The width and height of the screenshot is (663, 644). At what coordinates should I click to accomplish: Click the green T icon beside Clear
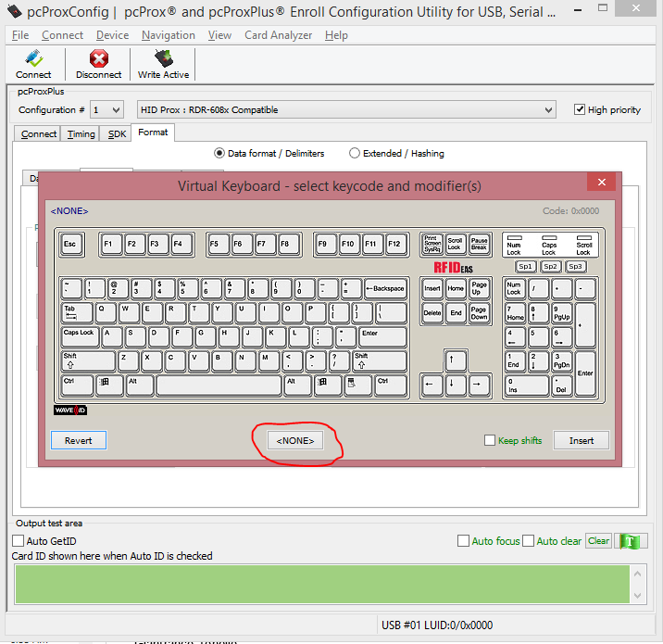pos(630,541)
